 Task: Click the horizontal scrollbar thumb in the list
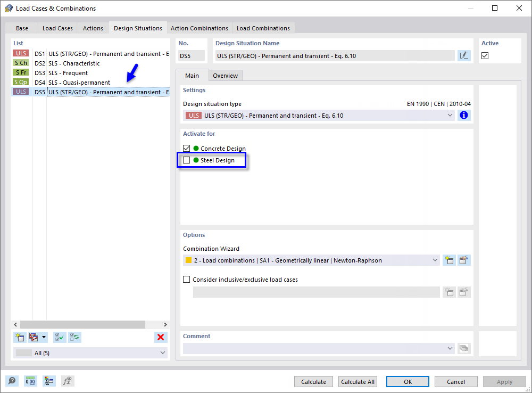tap(83, 324)
